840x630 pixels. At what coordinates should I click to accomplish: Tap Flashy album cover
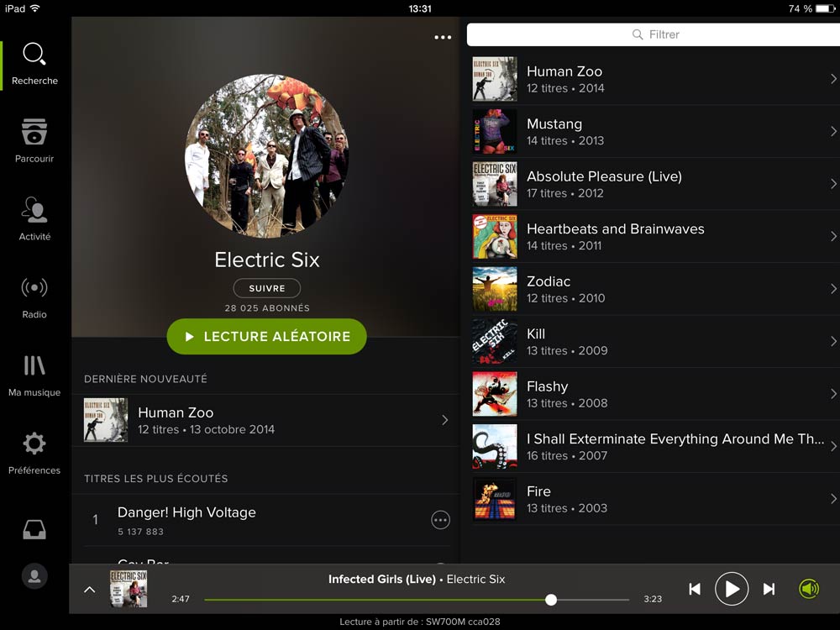495,394
